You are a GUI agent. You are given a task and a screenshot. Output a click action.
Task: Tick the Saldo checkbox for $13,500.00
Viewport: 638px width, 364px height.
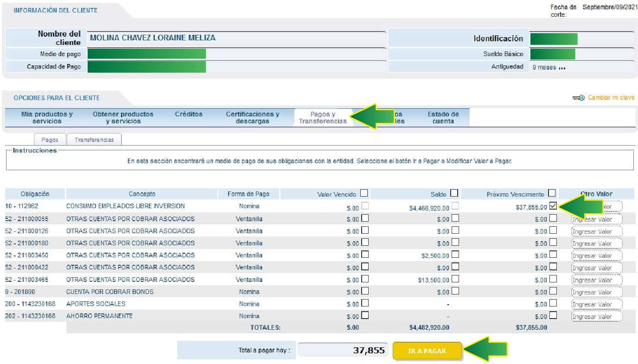click(455, 279)
